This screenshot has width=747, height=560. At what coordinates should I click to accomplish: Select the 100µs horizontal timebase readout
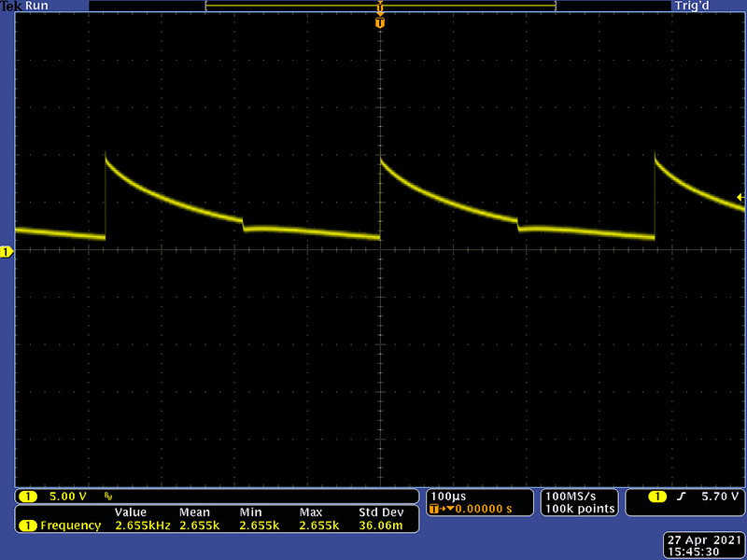446,495
